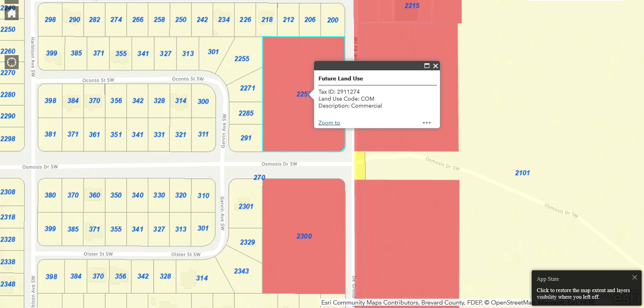
Task: Click the Home default extent button
Action: click(12, 13)
